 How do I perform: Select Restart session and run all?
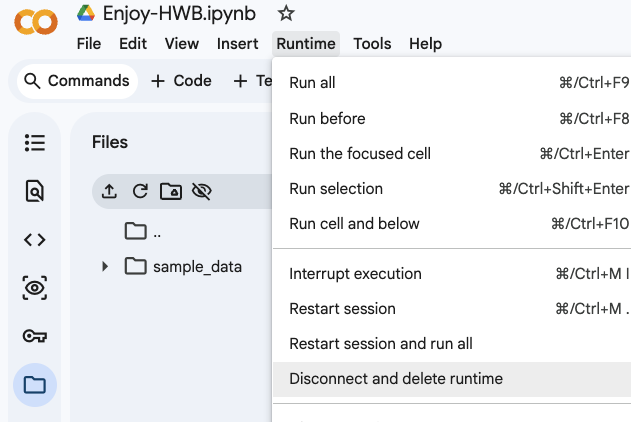381,344
